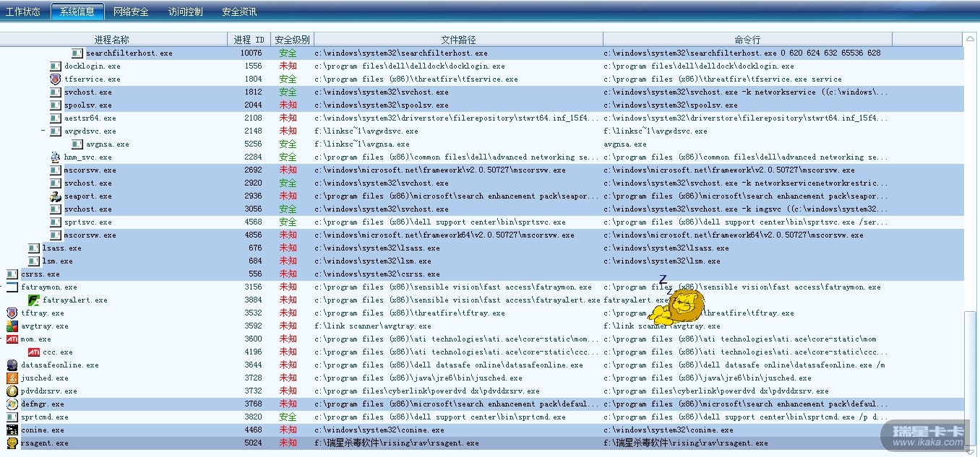Select the 系统信息 tab
The width and height of the screenshot is (980, 457).
point(77,12)
